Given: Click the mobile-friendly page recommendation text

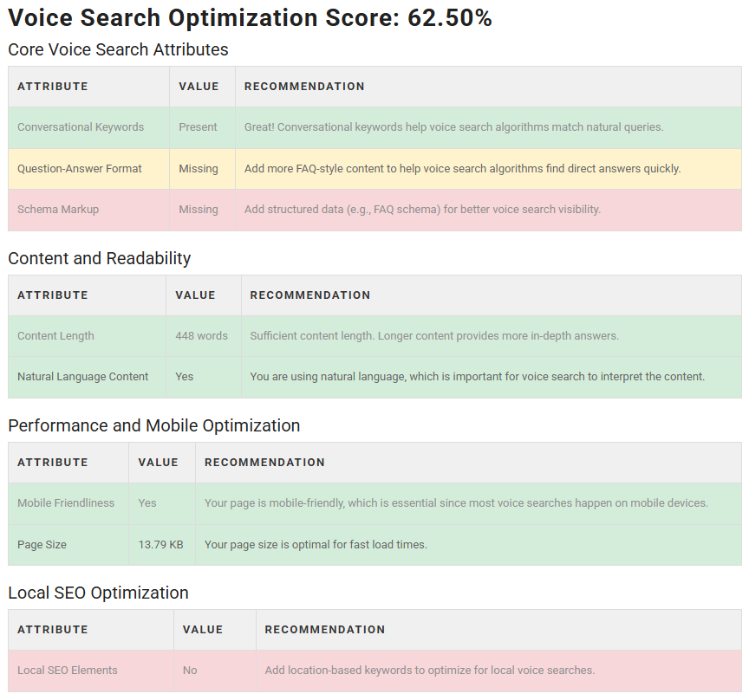Looking at the screenshot, I should coord(456,503).
